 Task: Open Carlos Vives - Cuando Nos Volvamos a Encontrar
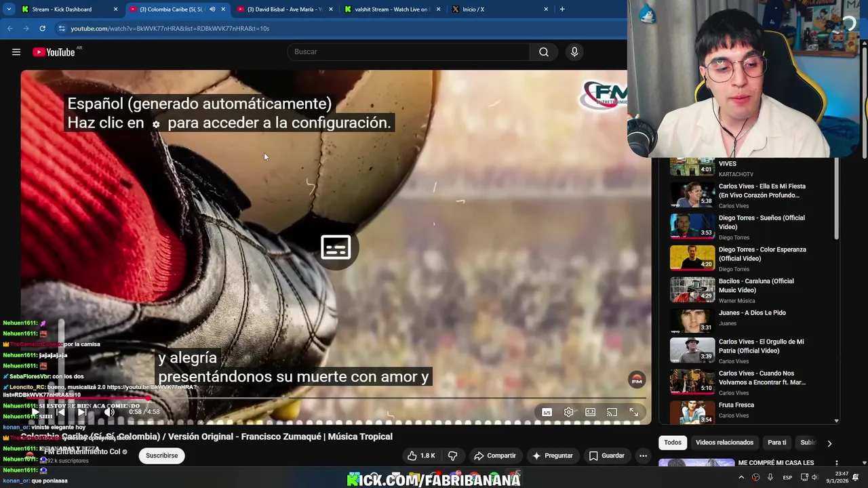[749, 382]
